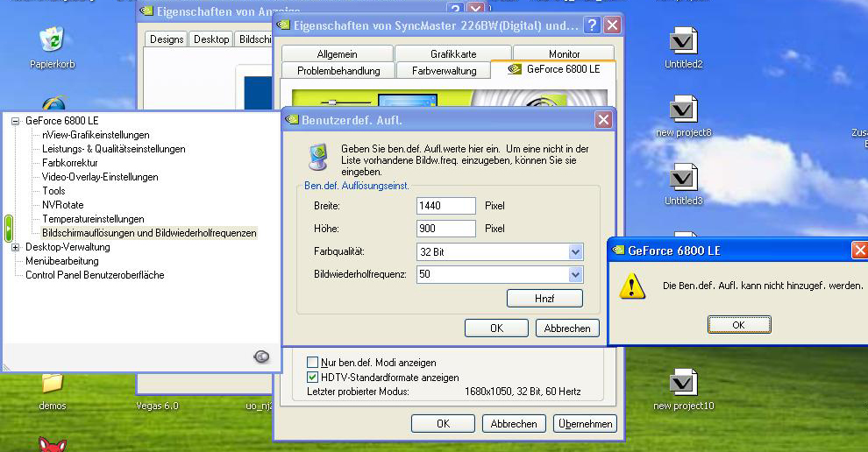The height and width of the screenshot is (452, 868).
Task: Expand the Desktop-Verwaltung tree node
Action: (x=16, y=247)
